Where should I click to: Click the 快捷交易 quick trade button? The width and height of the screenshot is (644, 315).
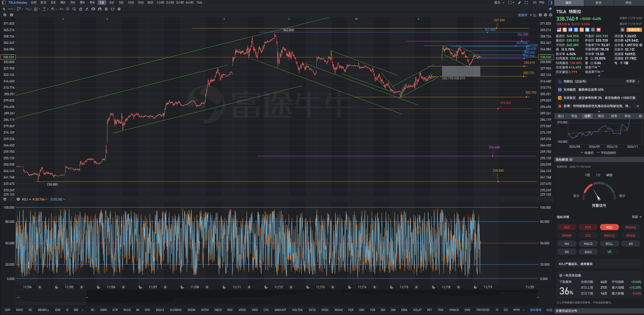pyautogui.click(x=634, y=30)
